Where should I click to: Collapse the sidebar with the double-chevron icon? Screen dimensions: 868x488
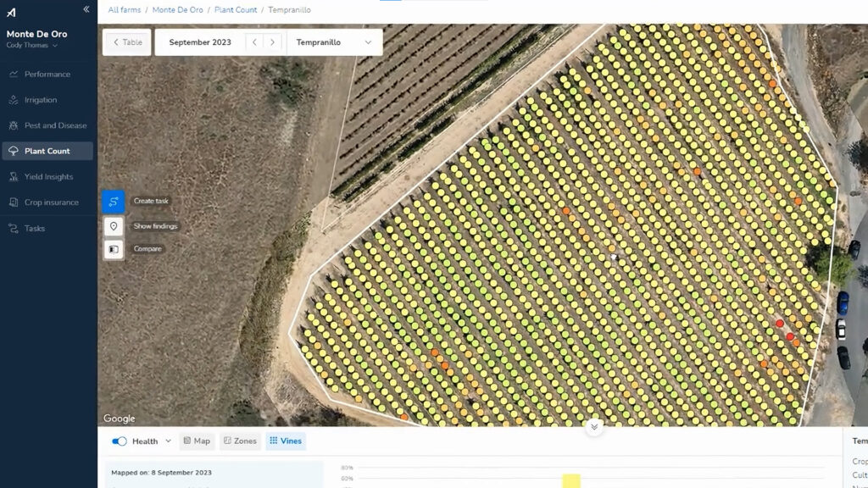86,9
